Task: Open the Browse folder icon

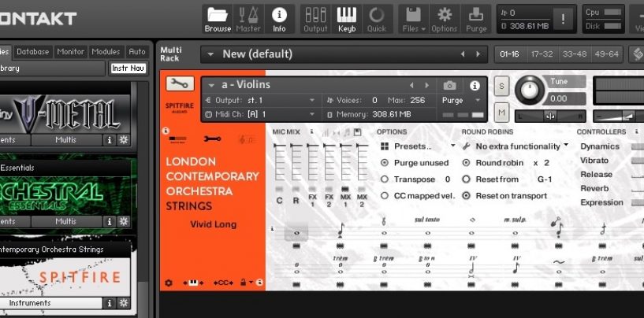Action: coord(218,20)
